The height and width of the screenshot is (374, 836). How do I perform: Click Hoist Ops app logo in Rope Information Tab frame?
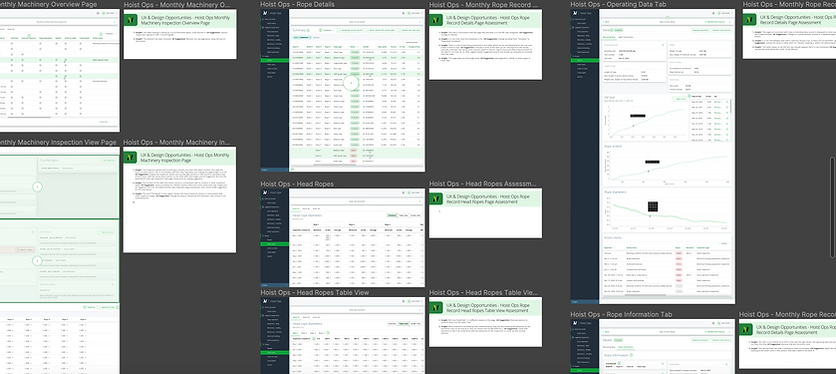pyautogui.click(x=575, y=323)
